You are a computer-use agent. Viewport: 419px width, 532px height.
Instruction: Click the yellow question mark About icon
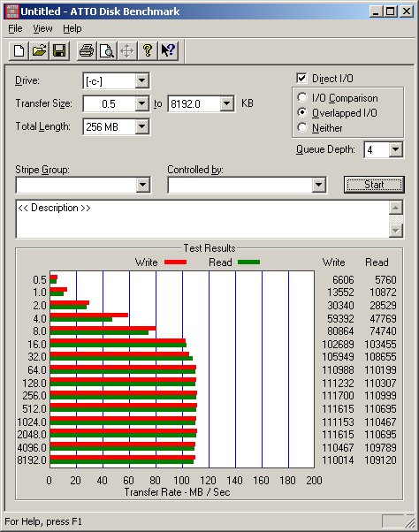click(x=148, y=51)
